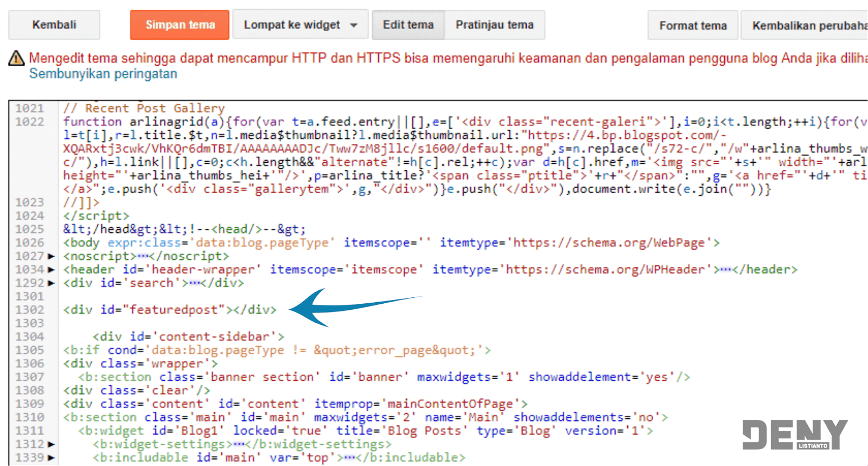Click the '&lt;/head&gt;' code line
The height and width of the screenshot is (466, 868).
(x=184, y=229)
